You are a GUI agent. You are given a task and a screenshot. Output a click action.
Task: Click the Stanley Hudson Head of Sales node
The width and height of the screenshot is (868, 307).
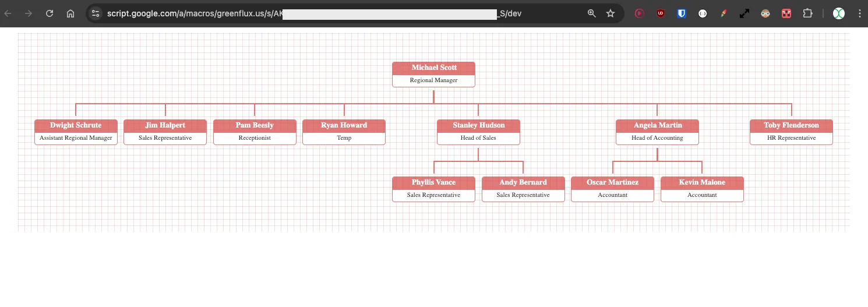point(478,132)
